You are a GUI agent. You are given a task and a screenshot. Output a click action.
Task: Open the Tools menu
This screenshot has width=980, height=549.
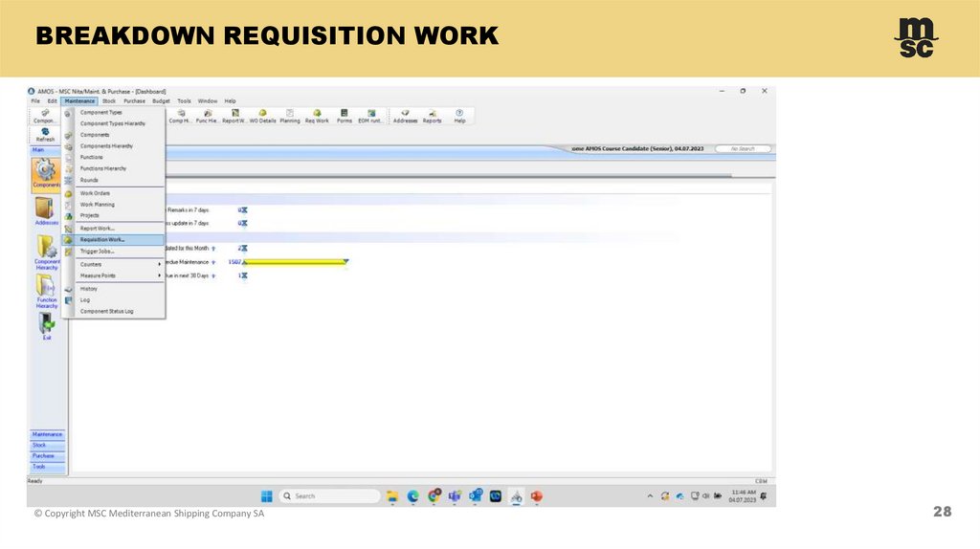pos(184,100)
